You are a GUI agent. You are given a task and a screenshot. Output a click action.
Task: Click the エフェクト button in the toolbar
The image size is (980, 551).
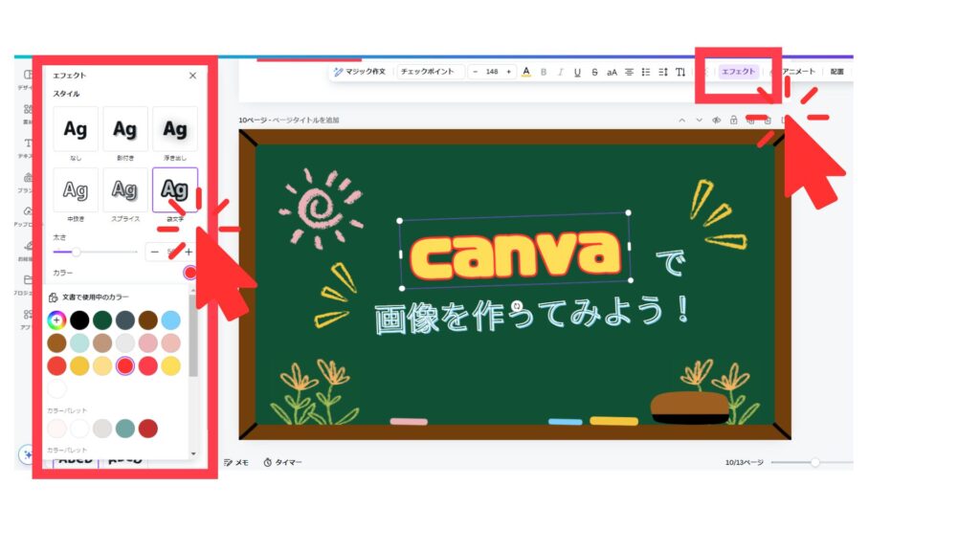(x=739, y=72)
